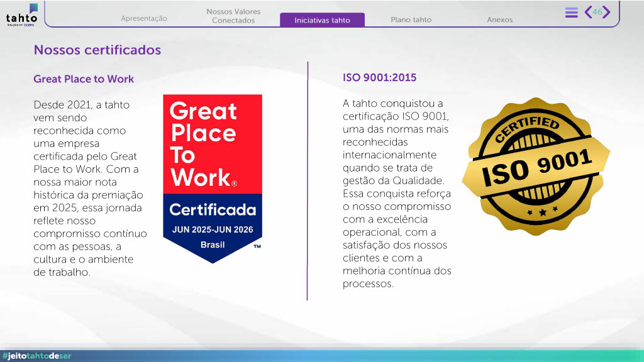
Task: Open the Apresentação tab
Action: 144,18
